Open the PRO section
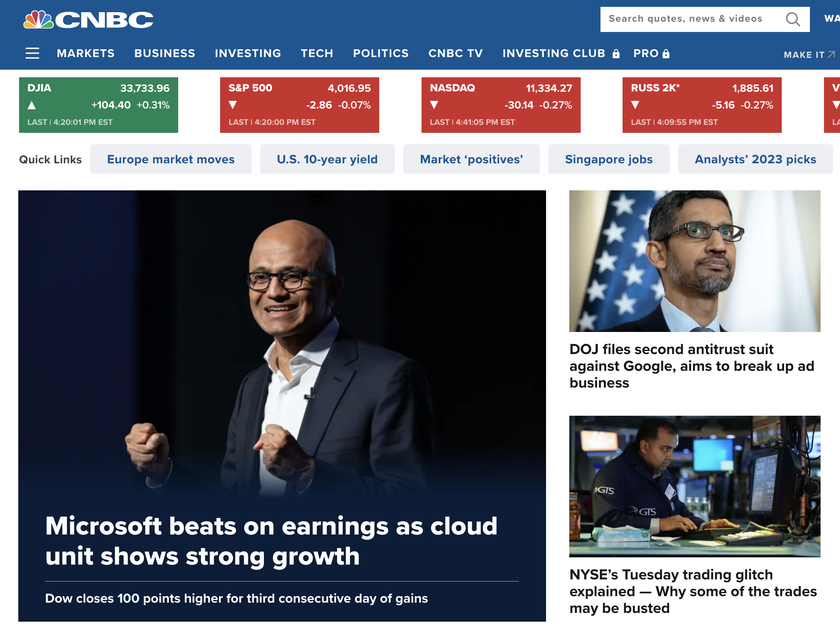Image resolution: width=840 pixels, height=635 pixels. pos(646,53)
